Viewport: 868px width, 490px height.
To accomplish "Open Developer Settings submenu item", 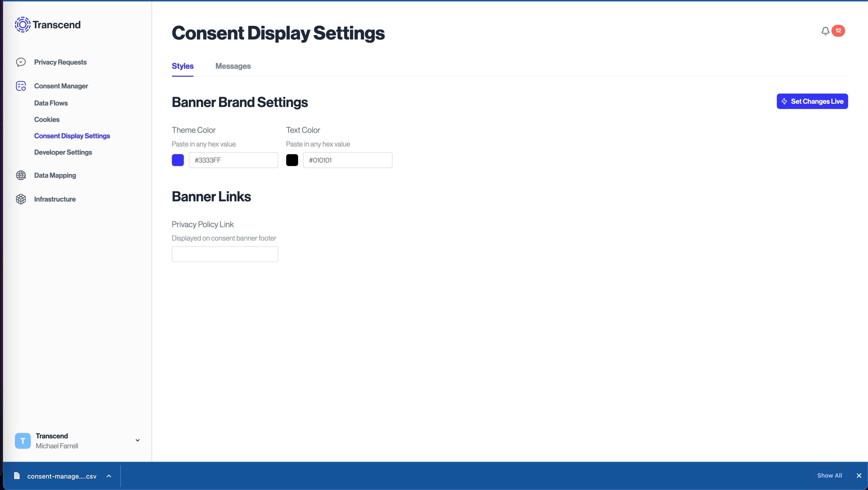I will point(63,152).
